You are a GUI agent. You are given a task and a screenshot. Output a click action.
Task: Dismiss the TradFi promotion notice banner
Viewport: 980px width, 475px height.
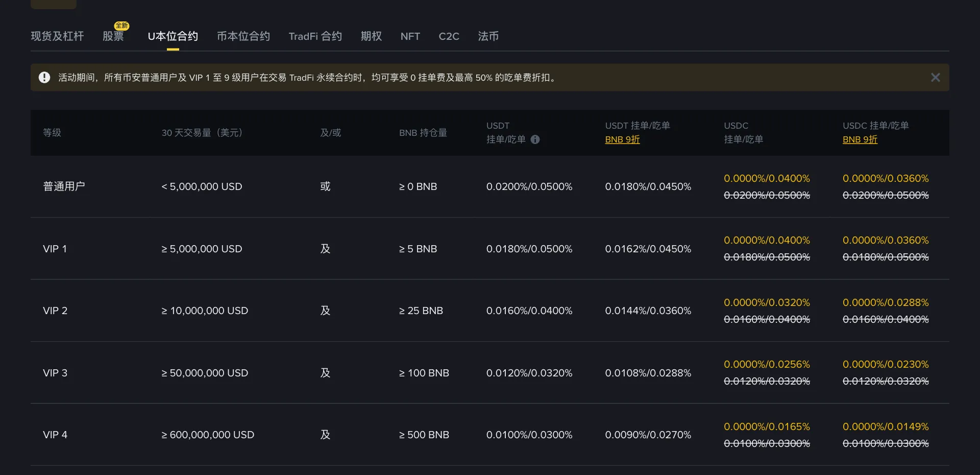click(x=935, y=78)
